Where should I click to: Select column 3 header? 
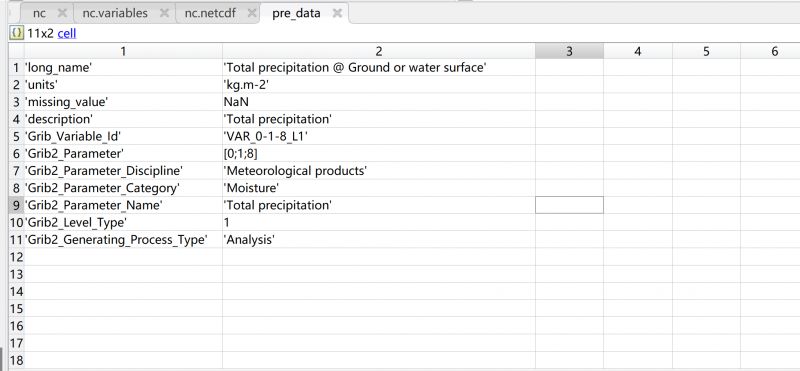click(569, 51)
